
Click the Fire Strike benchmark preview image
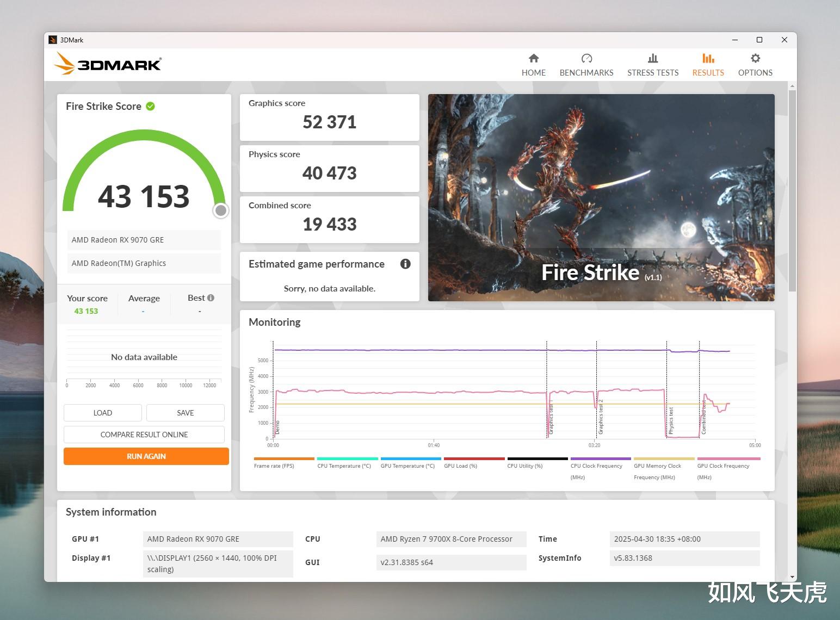601,197
